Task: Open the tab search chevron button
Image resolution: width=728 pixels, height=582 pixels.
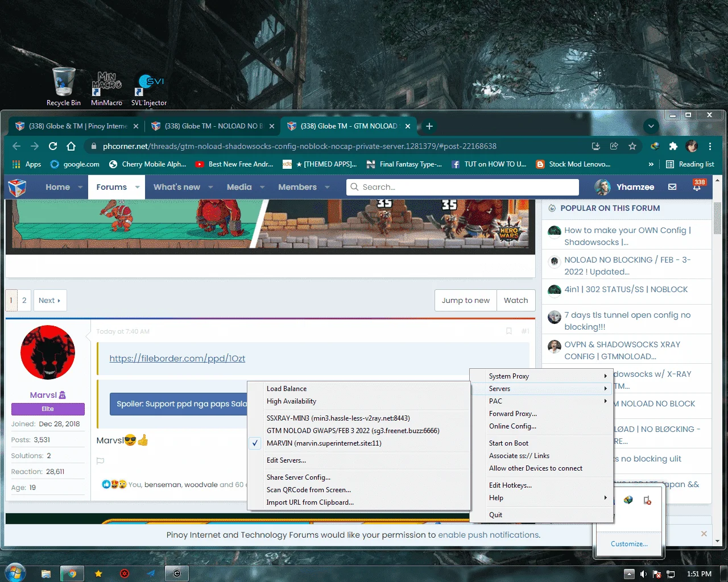Action: coord(651,126)
